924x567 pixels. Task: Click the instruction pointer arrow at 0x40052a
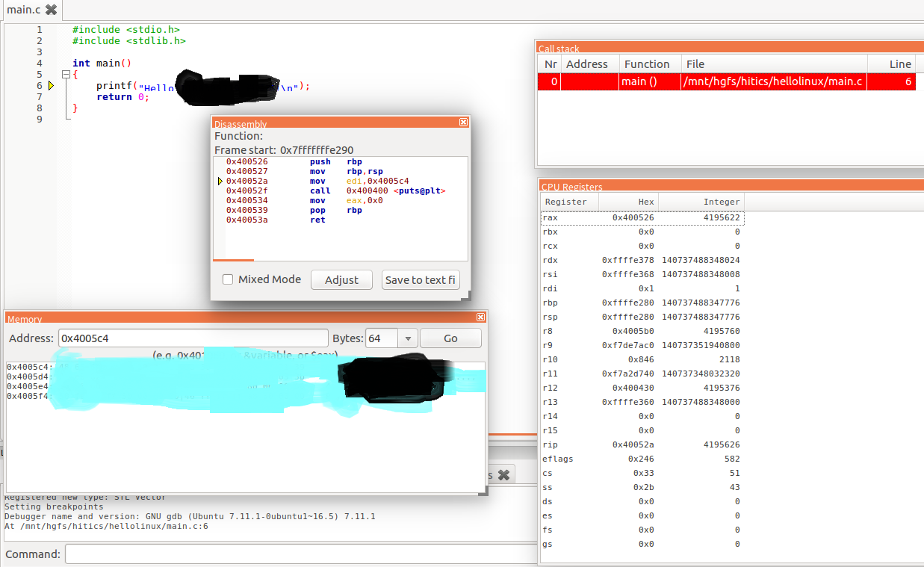220,181
